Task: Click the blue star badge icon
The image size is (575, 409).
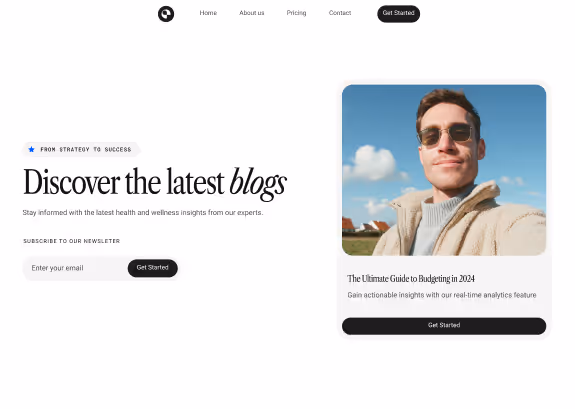Action: click(32, 149)
